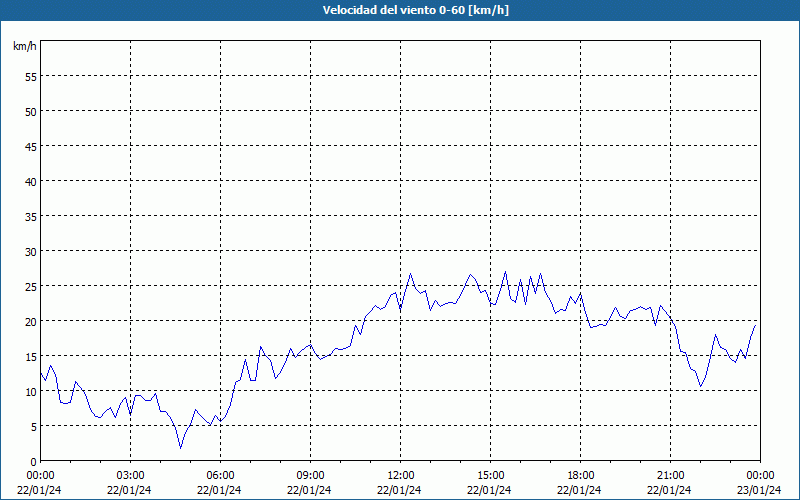Click the 12:00 time label
This screenshot has width=800, height=500.
[401, 476]
